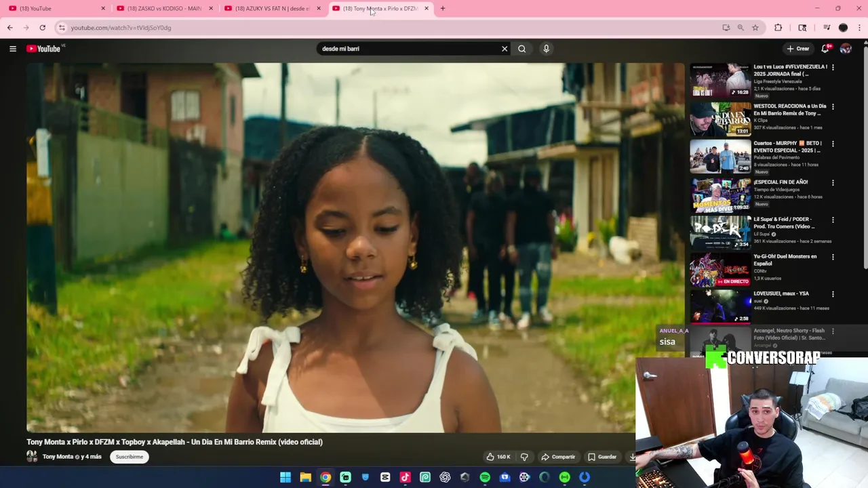
Task: Open the notifications bell
Action: point(825,49)
